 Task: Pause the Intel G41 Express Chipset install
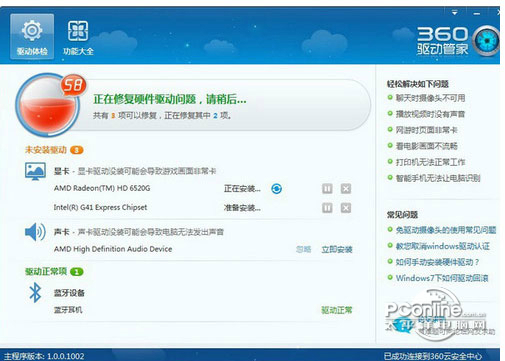click(x=327, y=208)
